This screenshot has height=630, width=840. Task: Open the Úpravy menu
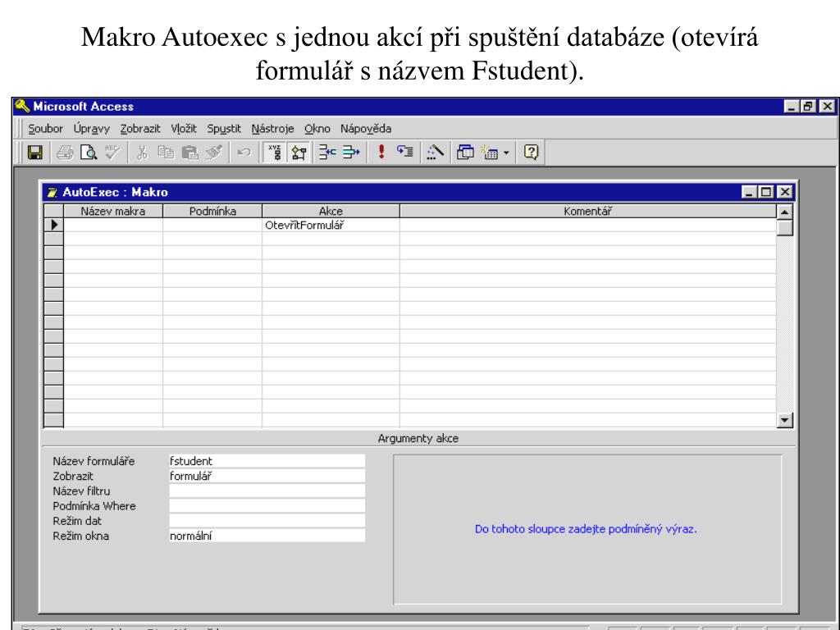point(92,129)
